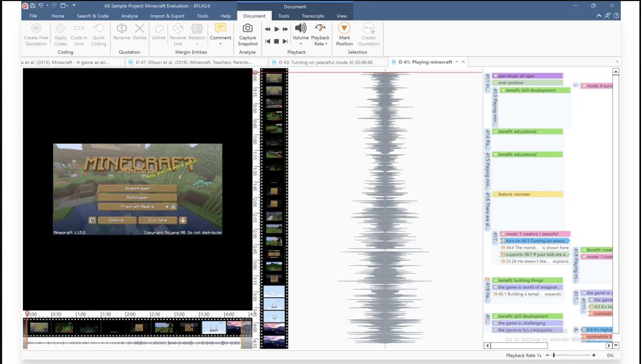Click the Rename quotation icon
The height and width of the screenshot is (364, 641).
pyautogui.click(x=121, y=29)
